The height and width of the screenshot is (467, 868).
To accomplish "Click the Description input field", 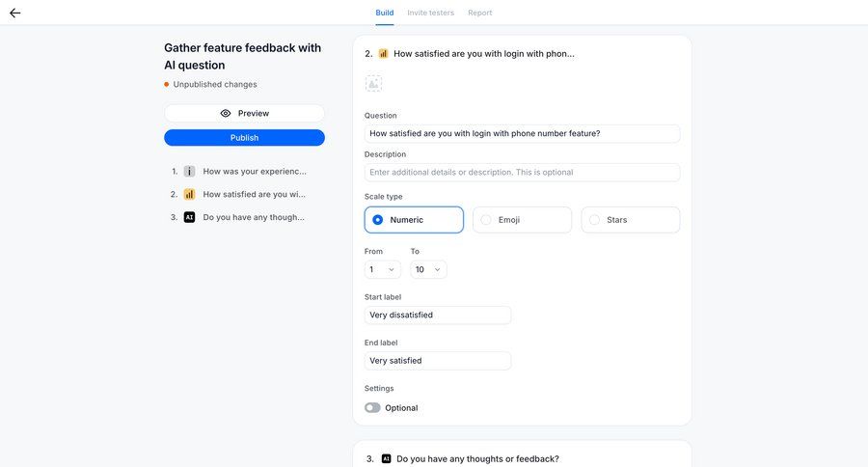I will (x=522, y=173).
